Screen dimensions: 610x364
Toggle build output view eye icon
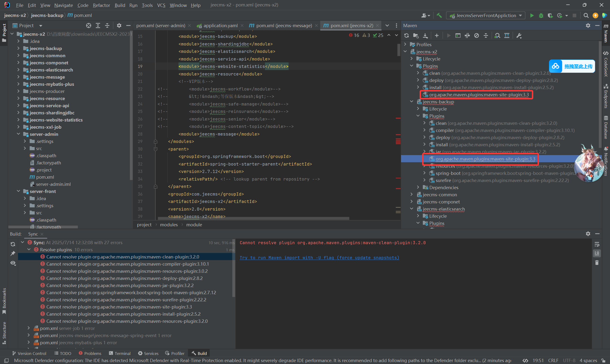point(13,263)
